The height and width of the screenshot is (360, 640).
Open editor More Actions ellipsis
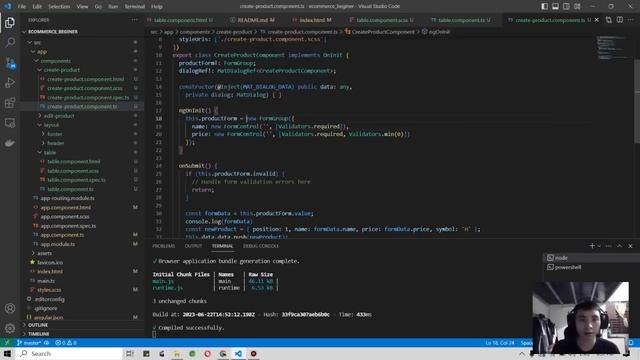(631, 20)
